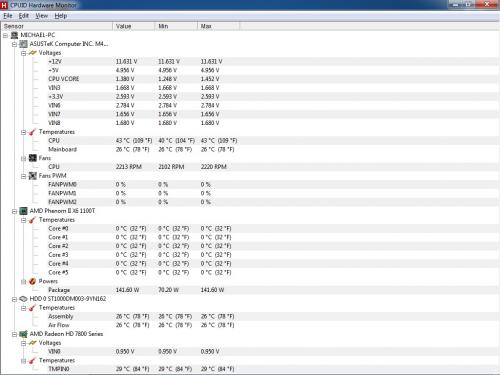This screenshot has width=500, height=375.
Task: Collapse the motherboard Voltages group
Action: click(x=23, y=53)
